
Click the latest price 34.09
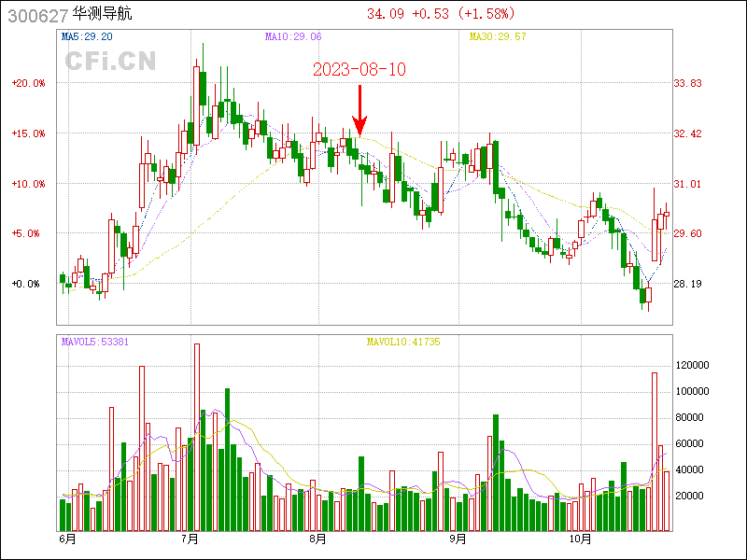pos(386,14)
